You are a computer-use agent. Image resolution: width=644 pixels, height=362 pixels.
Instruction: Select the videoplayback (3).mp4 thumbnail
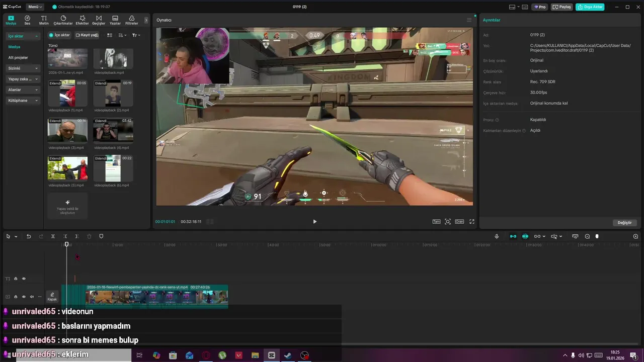67,130
